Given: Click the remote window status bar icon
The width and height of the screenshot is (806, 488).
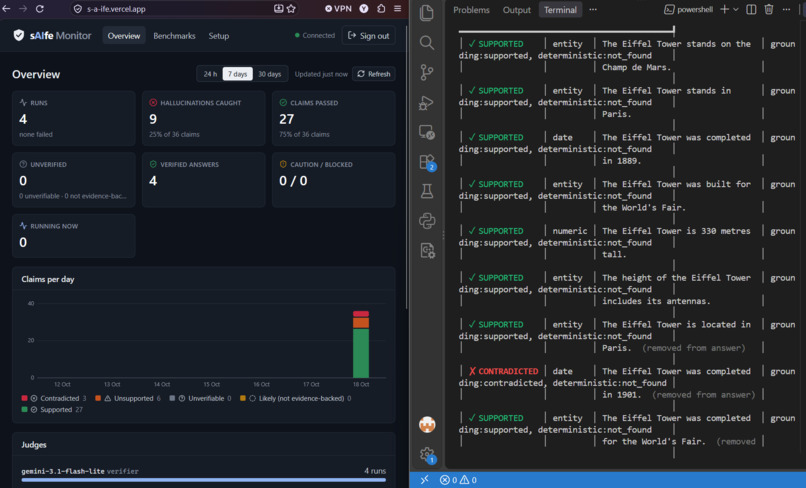Looking at the screenshot, I should point(424,480).
